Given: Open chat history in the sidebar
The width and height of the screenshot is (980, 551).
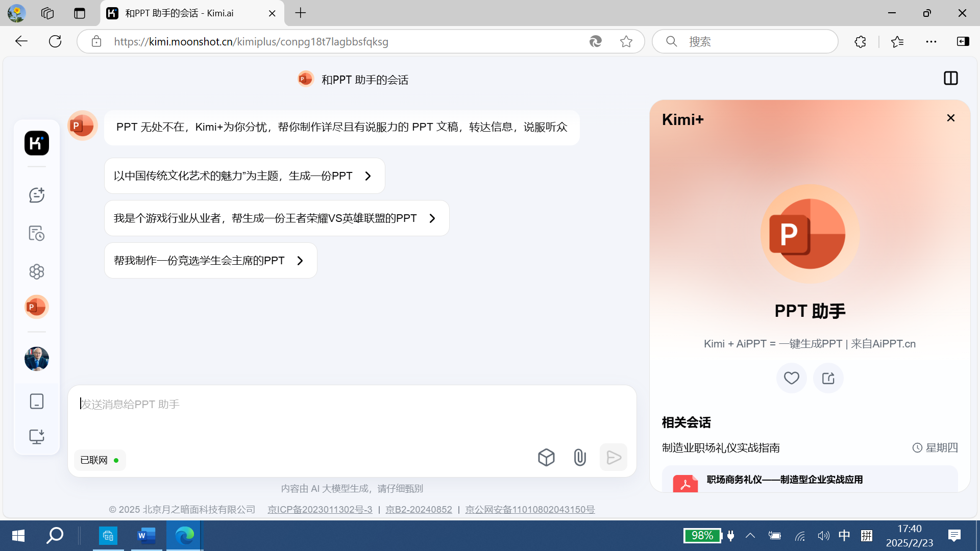Looking at the screenshot, I should 37,233.
